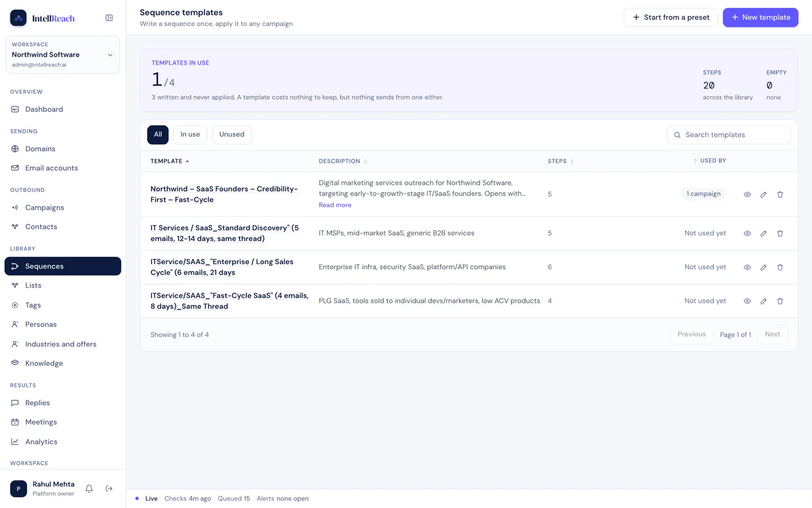Focus the Search templates field
Viewport: 812px width, 508px height.
point(729,135)
